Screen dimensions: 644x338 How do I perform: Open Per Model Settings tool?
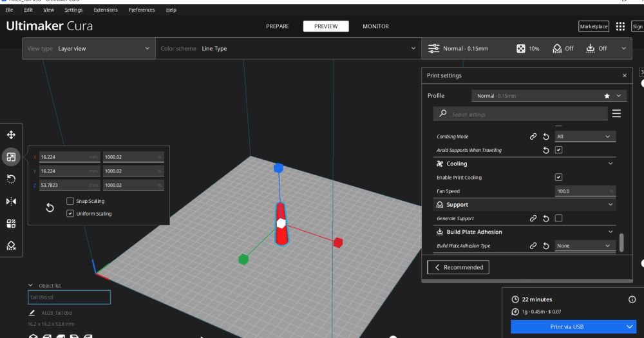[x=11, y=223]
